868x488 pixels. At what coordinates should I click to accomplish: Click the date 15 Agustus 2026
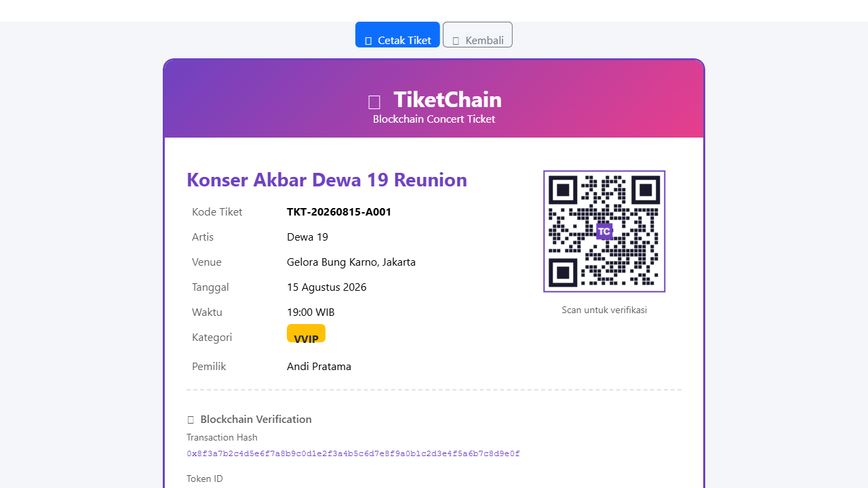326,287
